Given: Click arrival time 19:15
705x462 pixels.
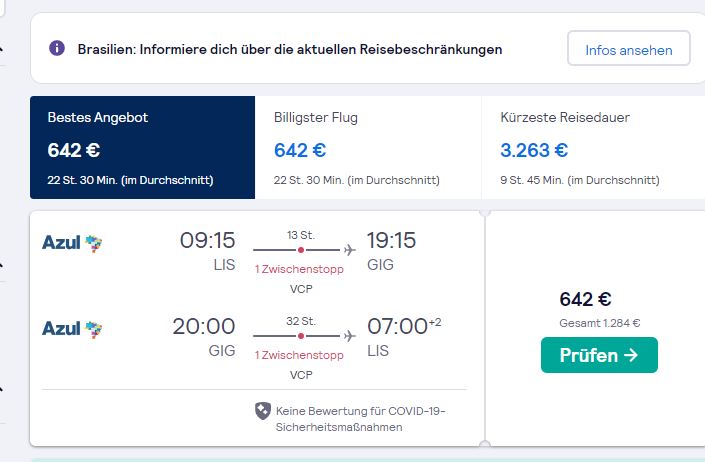Looking at the screenshot, I should pyautogui.click(x=391, y=240).
